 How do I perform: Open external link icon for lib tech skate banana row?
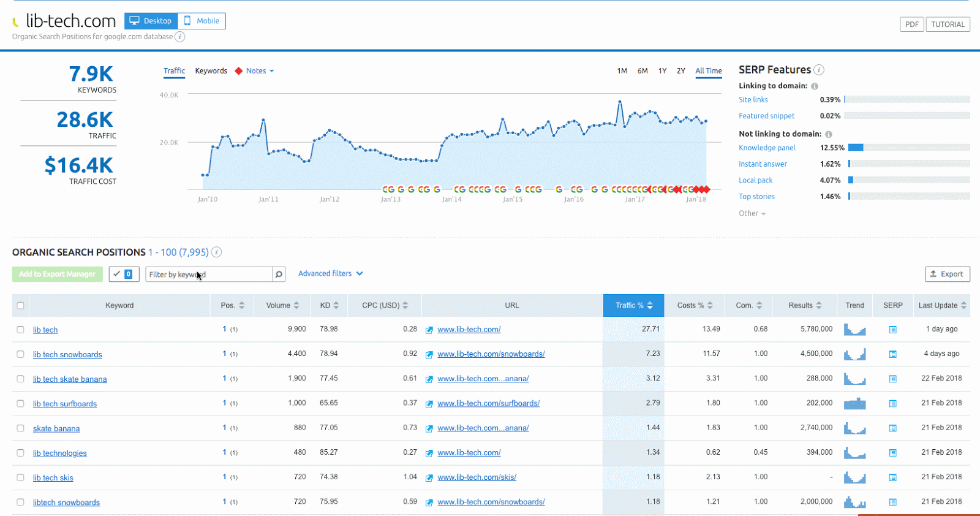429,379
